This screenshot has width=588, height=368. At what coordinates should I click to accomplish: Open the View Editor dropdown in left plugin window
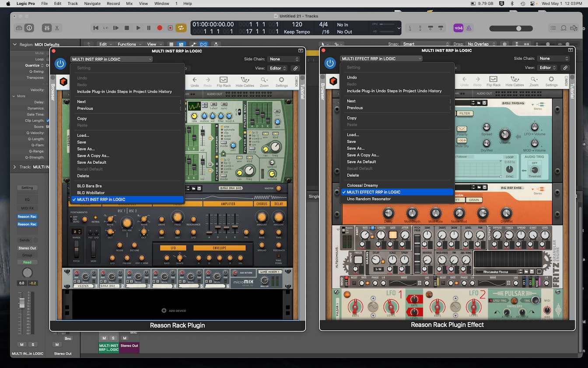278,68
